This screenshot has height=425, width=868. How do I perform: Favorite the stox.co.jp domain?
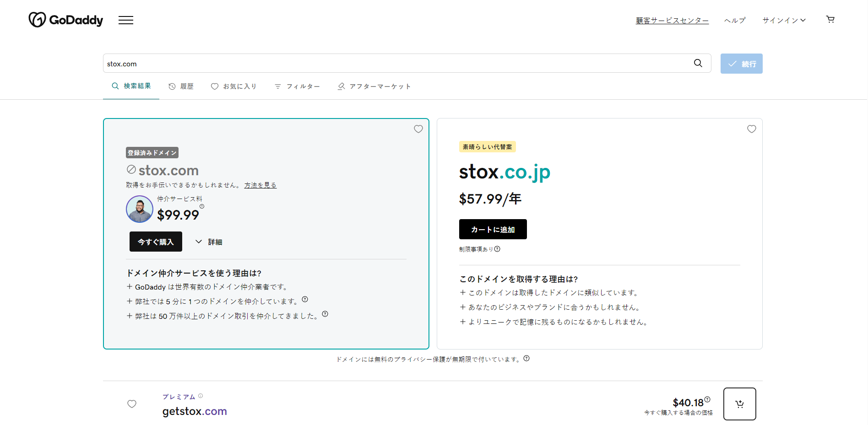click(x=751, y=129)
